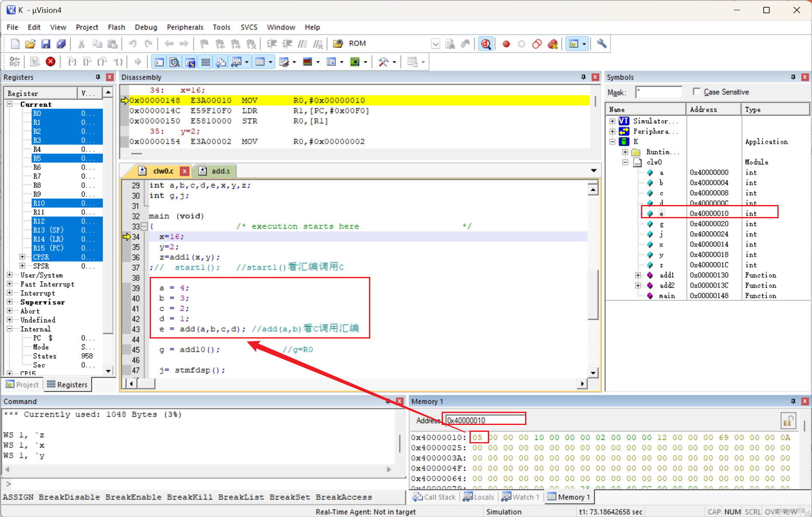
Task: Click the Step Over debug icon
Action: [87, 62]
